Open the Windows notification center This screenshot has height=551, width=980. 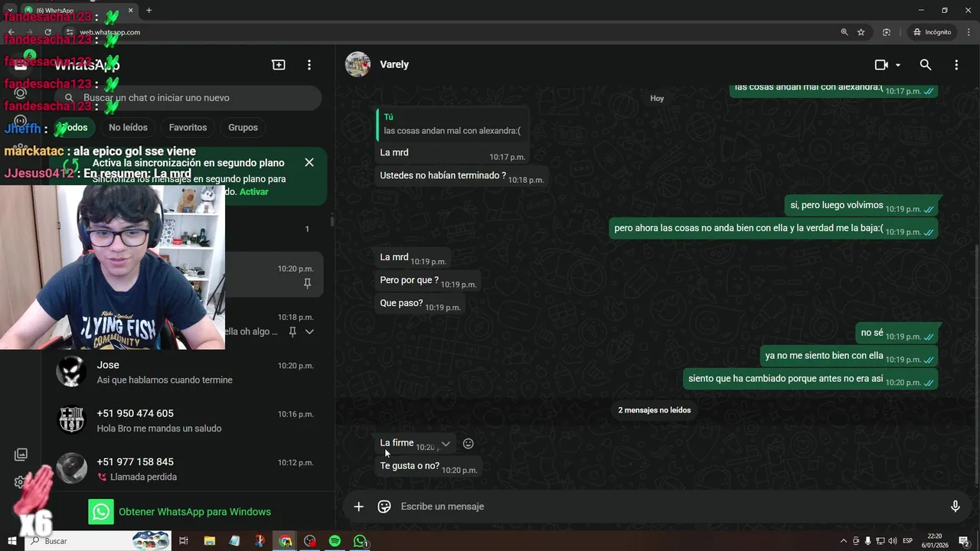pos(965,541)
